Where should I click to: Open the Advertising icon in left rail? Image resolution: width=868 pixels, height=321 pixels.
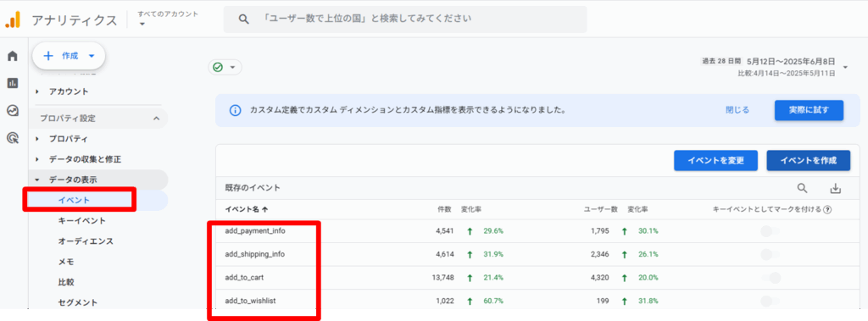pyautogui.click(x=12, y=138)
